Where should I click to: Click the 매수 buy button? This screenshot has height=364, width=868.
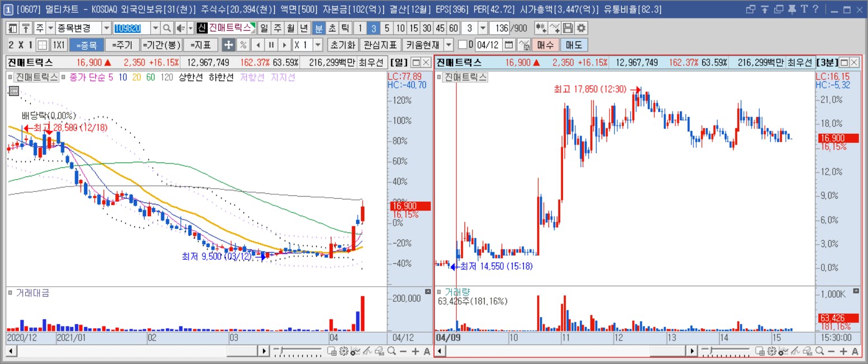pos(545,45)
